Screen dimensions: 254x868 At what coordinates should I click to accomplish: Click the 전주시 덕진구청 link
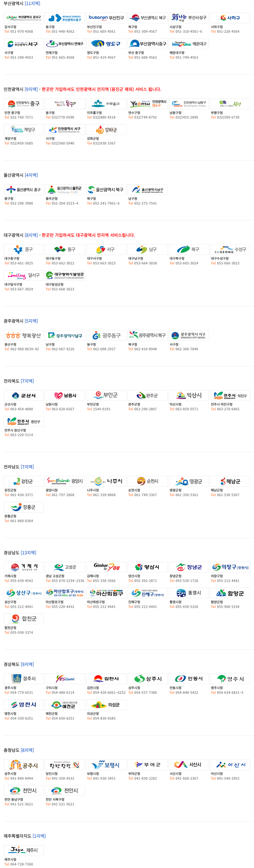click(222, 404)
